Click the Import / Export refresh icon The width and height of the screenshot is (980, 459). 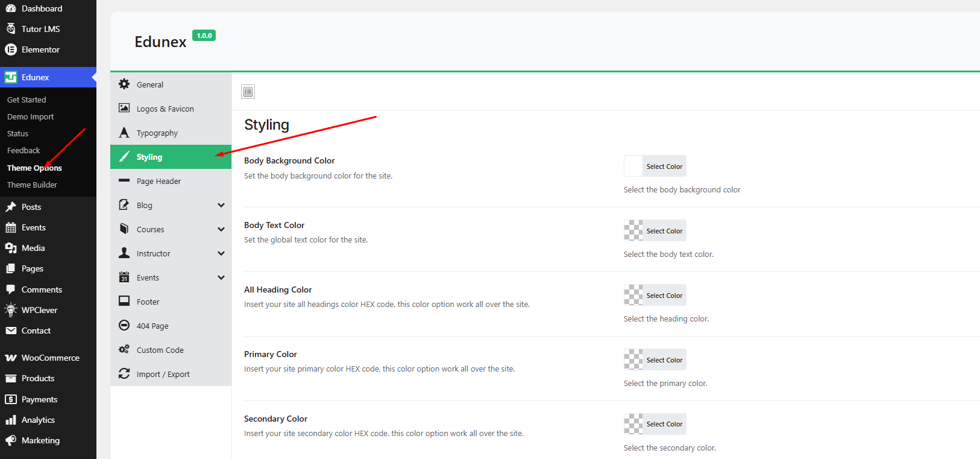[x=124, y=374]
